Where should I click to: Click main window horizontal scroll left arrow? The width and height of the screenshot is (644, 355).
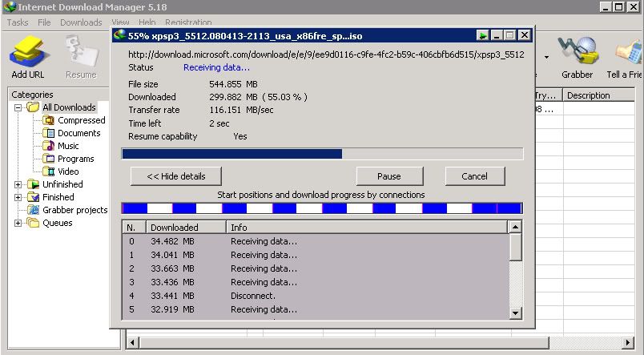point(132,342)
